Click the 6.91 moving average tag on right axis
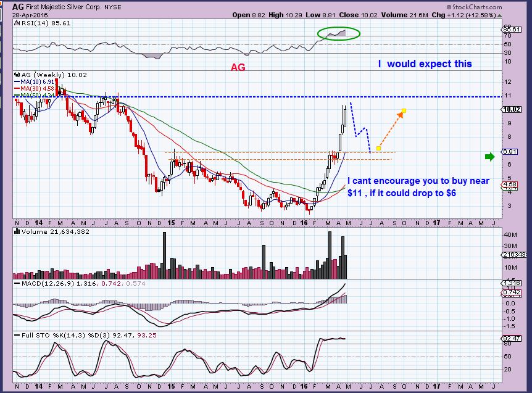The image size is (532, 393). point(510,152)
